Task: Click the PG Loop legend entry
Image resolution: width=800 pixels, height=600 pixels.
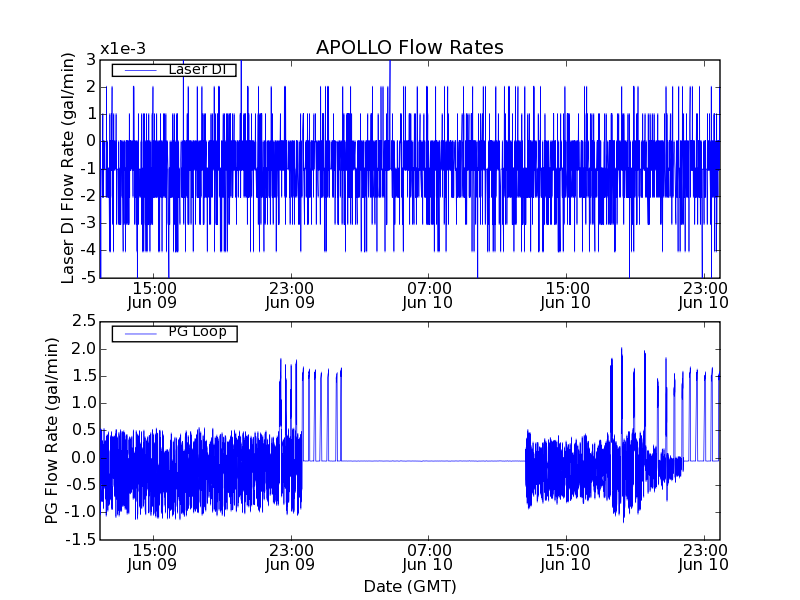Action: 174,333
